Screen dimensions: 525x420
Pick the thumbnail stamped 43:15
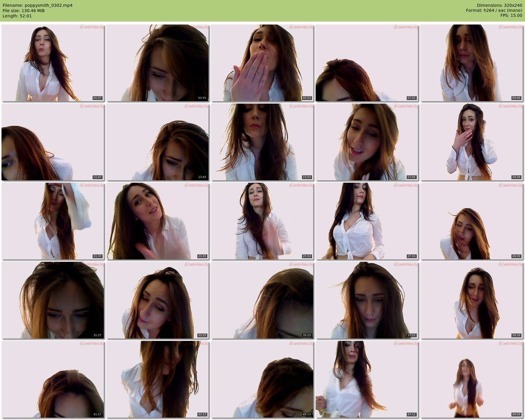(x=157, y=379)
